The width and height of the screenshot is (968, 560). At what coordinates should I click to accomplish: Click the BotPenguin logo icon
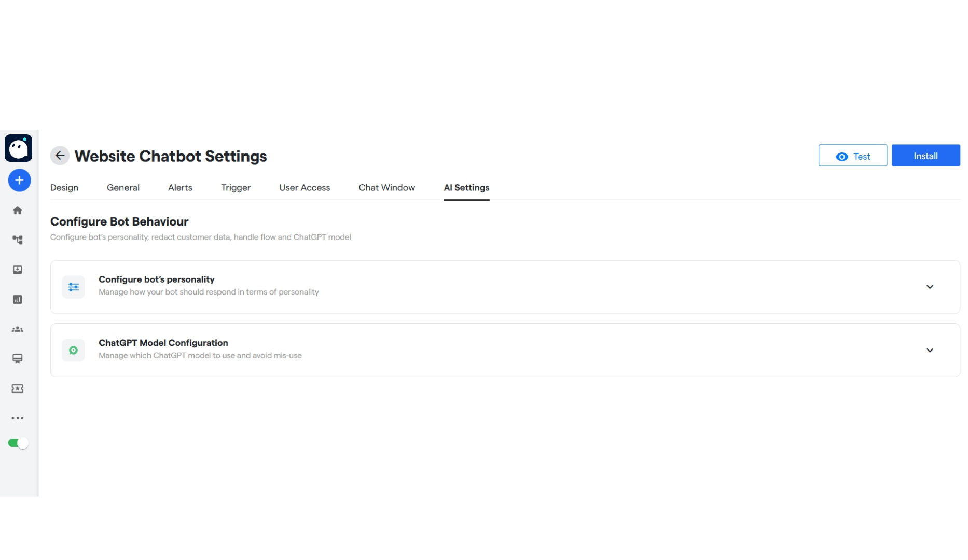[19, 148]
